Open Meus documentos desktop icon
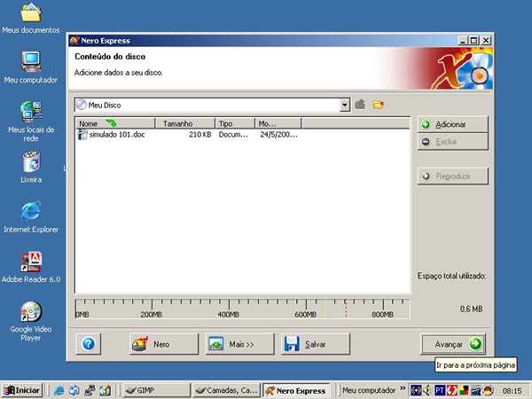Image resolution: width=532 pixels, height=399 pixels. (x=31, y=19)
